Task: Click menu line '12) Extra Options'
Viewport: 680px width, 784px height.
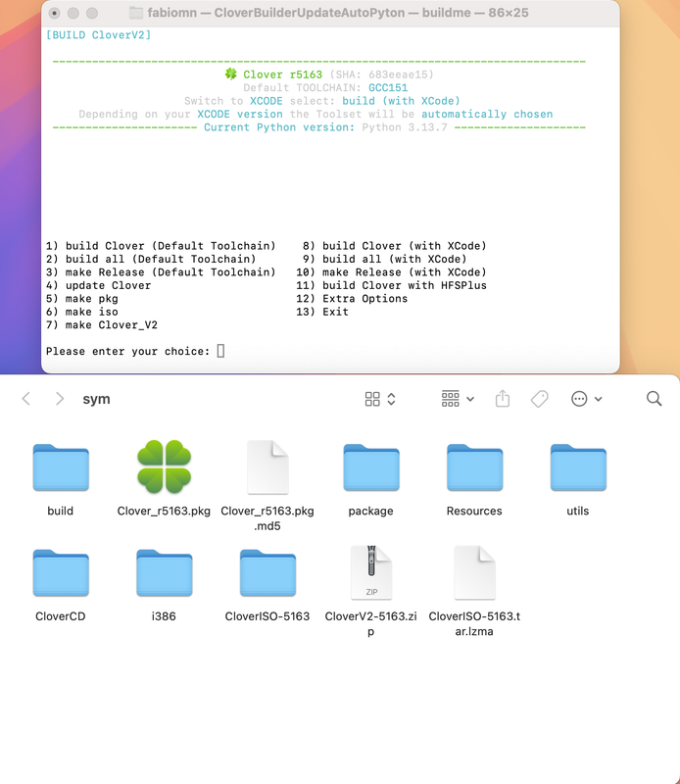Action: click(352, 299)
